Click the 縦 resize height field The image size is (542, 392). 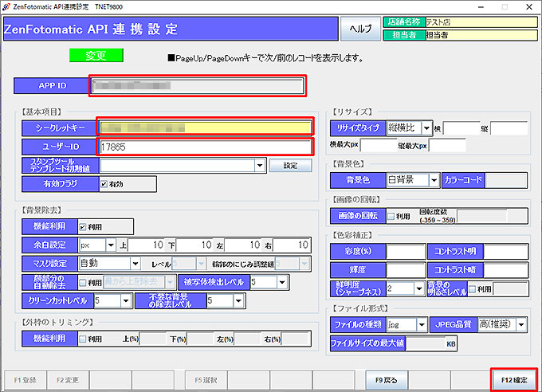pyautogui.click(x=509, y=128)
